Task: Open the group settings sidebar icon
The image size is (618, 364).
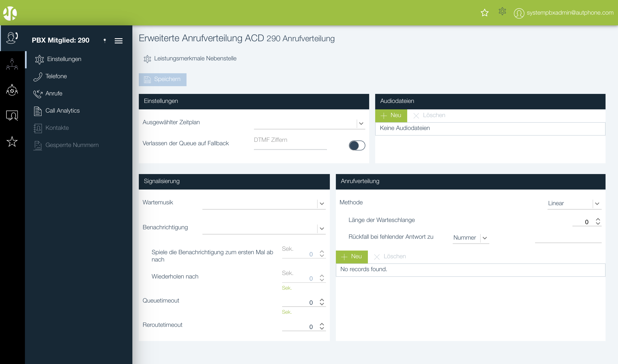Action: [x=12, y=90]
